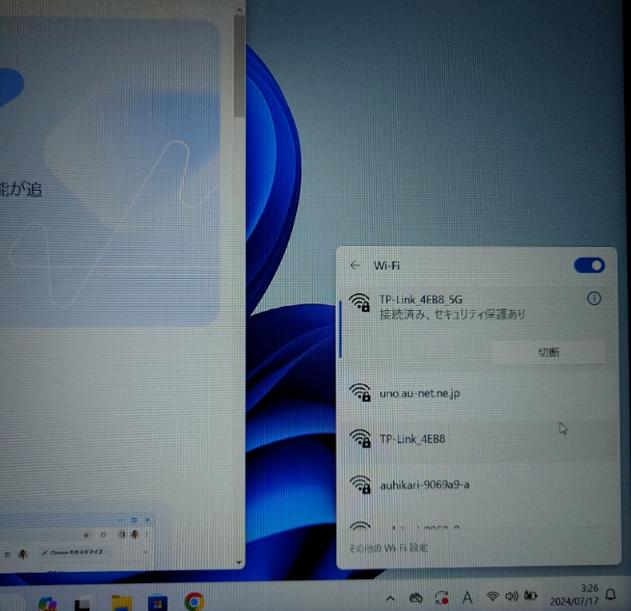
Task: Show hidden tray icons chevron
Action: tap(390, 598)
